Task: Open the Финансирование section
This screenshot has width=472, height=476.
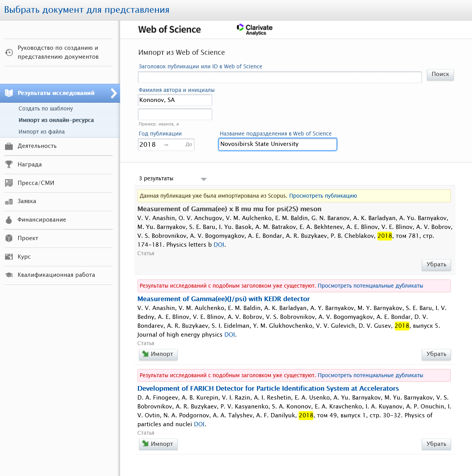Action: pyautogui.click(x=42, y=220)
